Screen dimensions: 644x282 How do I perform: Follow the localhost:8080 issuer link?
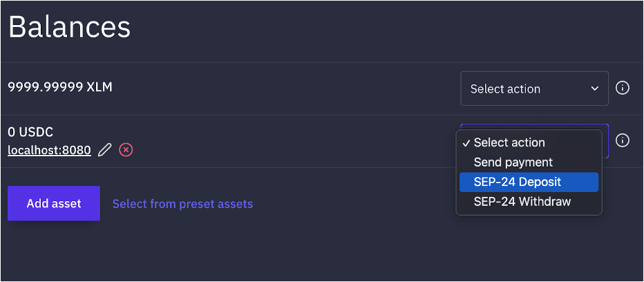[49, 149]
